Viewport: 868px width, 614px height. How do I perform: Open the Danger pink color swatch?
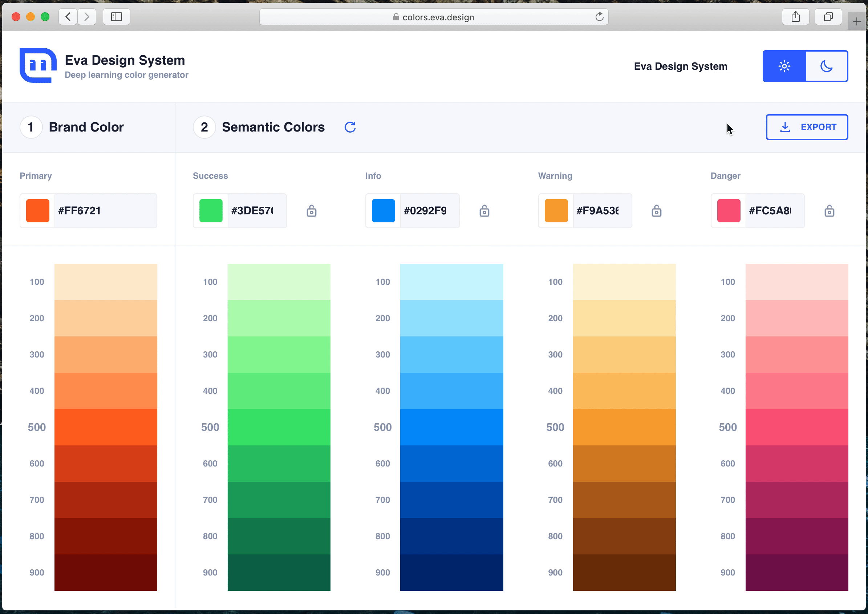pos(729,211)
